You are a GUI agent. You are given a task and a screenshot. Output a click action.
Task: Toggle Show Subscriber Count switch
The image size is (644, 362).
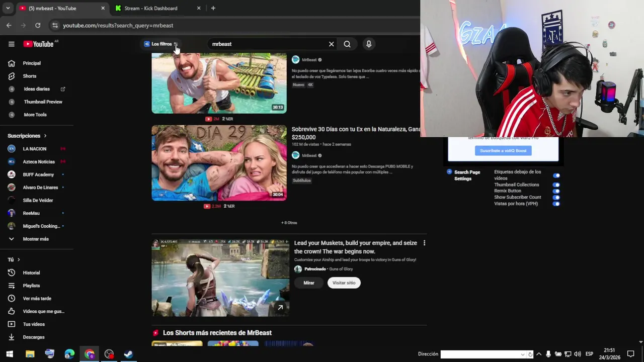[x=556, y=198]
